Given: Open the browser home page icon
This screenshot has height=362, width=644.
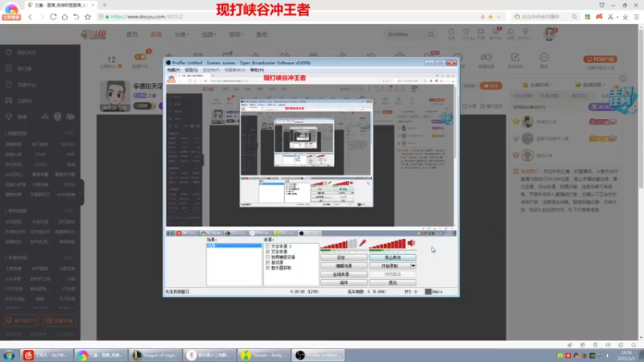Looking at the screenshot, I should click(64, 17).
